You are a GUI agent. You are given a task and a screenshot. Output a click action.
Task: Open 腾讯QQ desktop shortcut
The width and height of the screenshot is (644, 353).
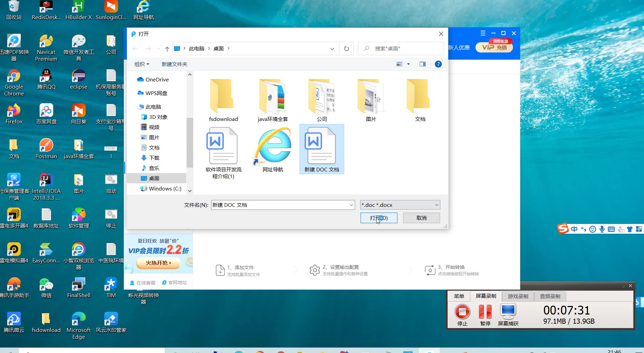pos(46,79)
